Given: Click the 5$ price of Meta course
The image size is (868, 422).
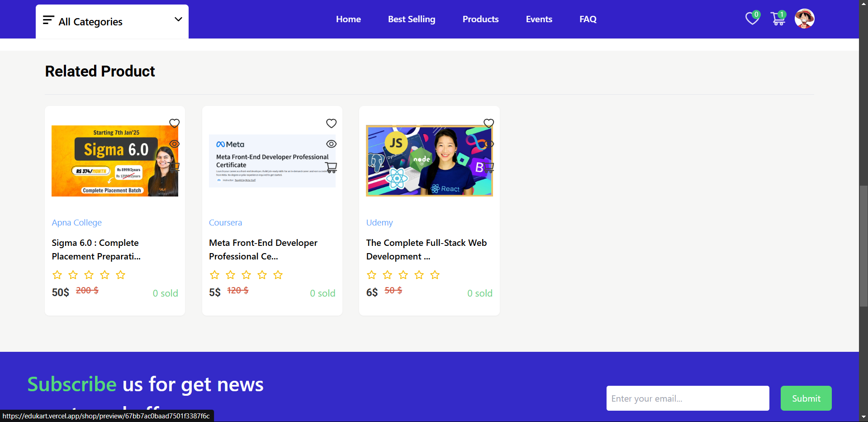Looking at the screenshot, I should tap(215, 293).
